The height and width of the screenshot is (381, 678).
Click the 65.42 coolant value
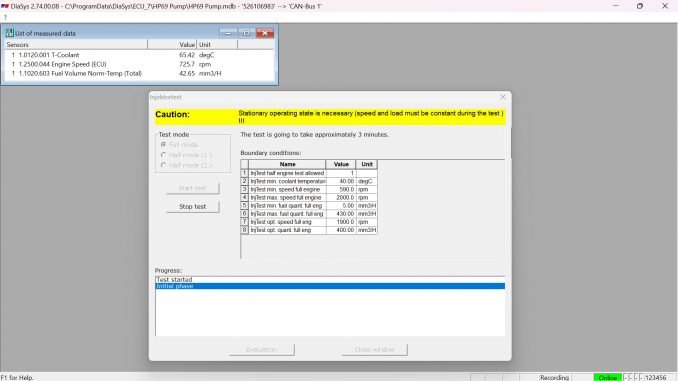(187, 55)
